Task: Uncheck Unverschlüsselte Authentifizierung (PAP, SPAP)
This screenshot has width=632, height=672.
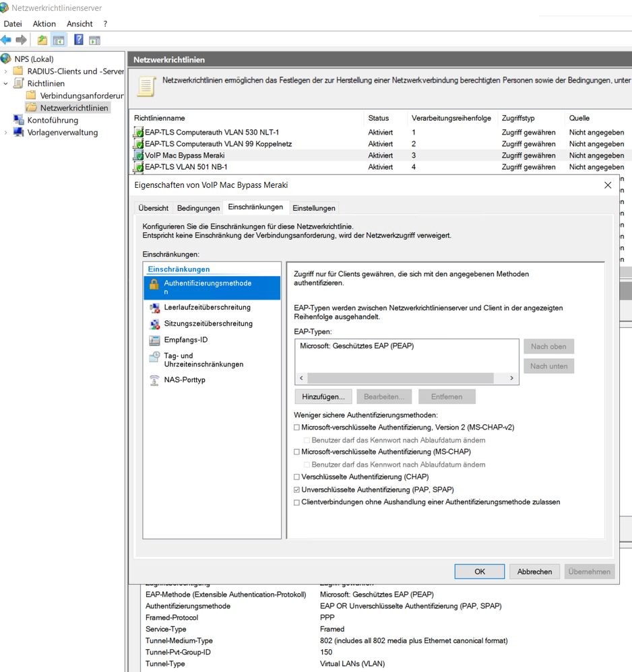Action: (297, 490)
